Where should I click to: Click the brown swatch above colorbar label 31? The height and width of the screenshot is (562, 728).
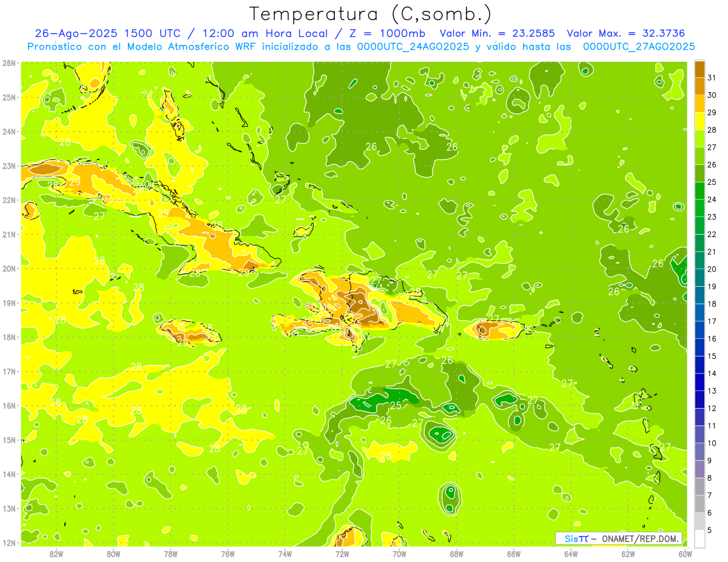(699, 69)
